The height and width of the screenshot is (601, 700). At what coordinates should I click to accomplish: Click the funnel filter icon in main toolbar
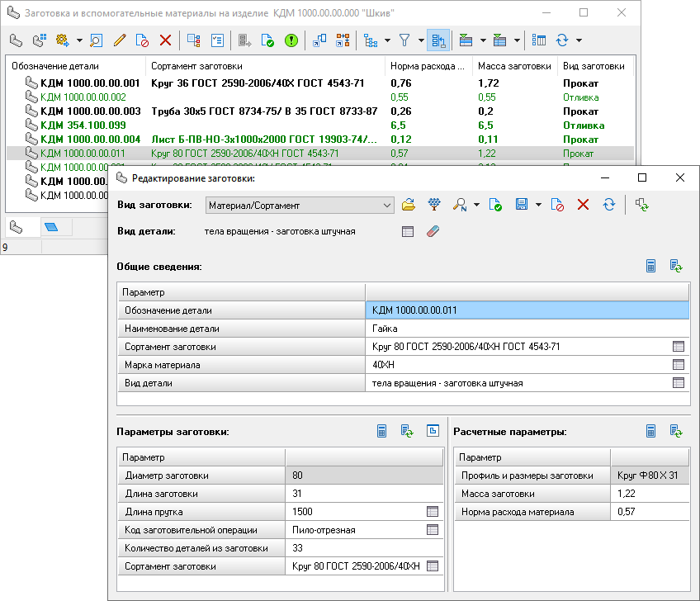coord(404,40)
